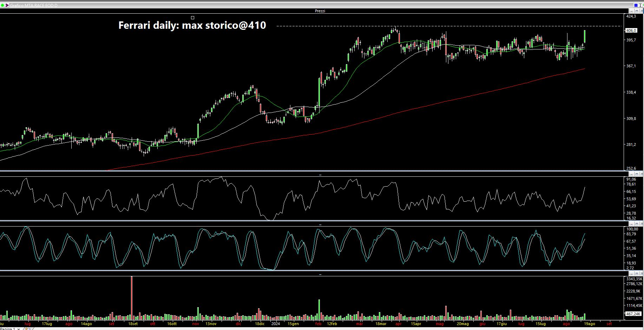Minimize the RSI indicator pane
Screen dimensions: 644x330
click(631, 174)
